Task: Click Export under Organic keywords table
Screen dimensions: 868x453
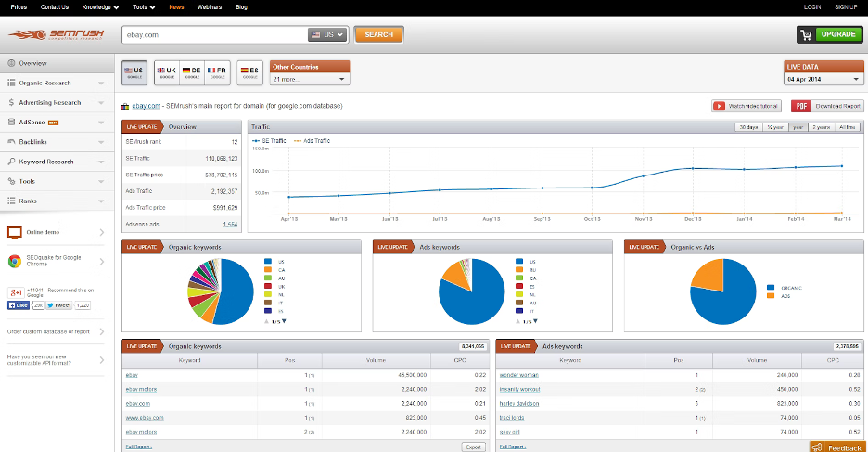Action: 473,447
